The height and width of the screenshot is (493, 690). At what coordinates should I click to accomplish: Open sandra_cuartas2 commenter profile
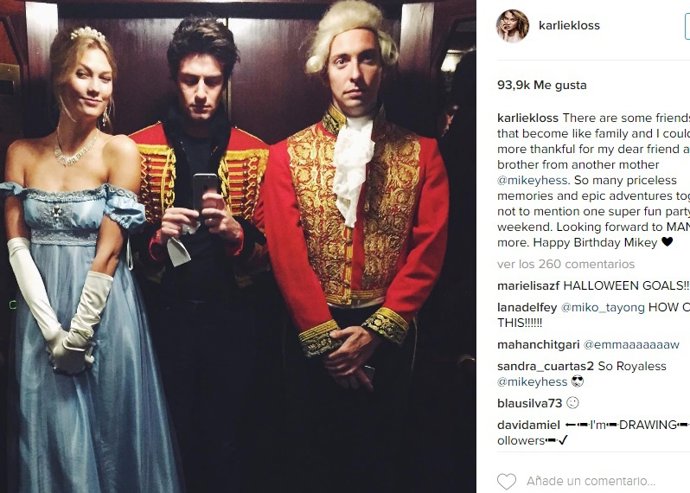(546, 366)
